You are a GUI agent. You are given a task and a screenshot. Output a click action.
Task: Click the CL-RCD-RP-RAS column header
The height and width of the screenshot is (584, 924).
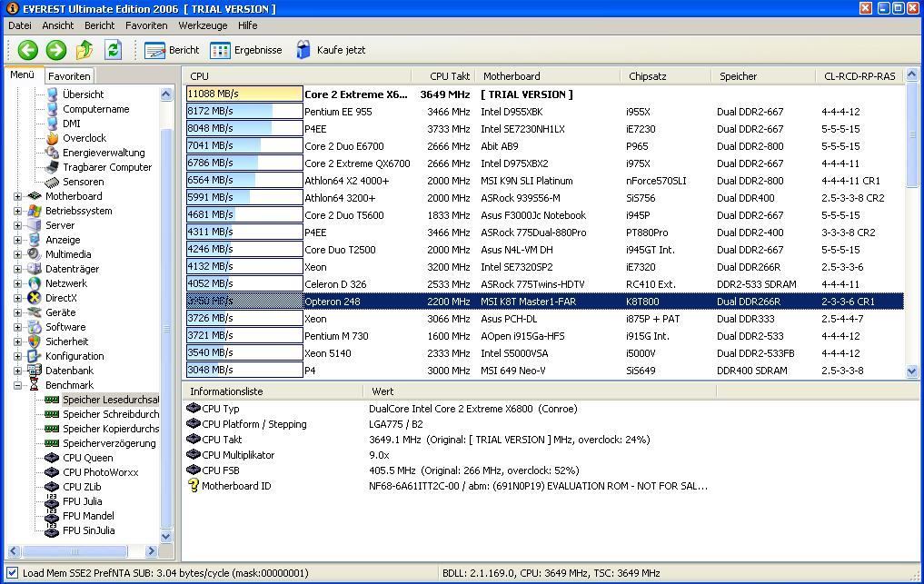coord(859,76)
